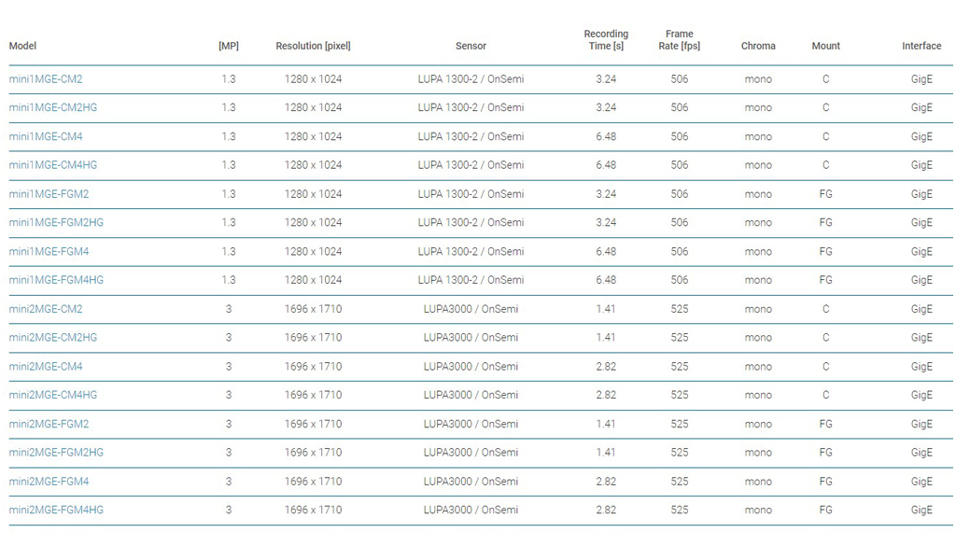Open the mini2MGE-CM4 model link

click(x=46, y=367)
